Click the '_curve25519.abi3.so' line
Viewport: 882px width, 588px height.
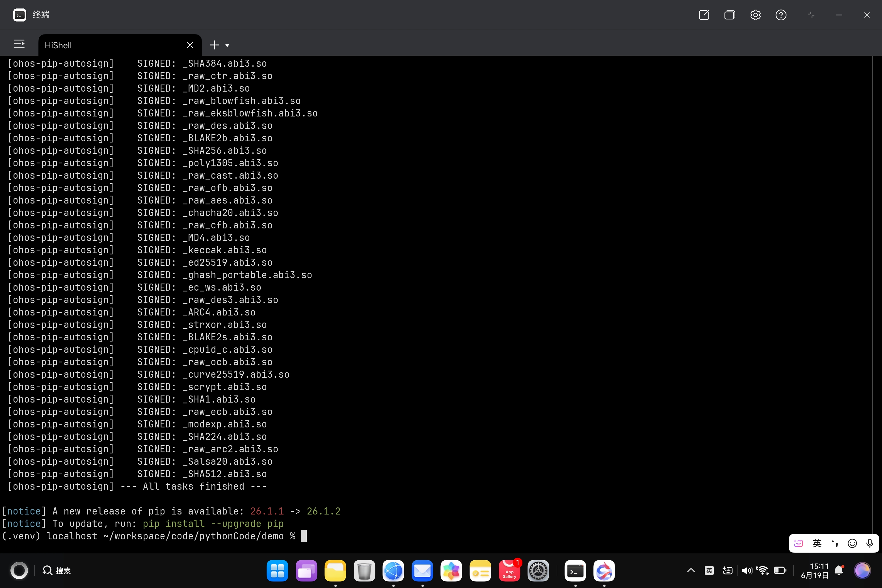[236, 374]
